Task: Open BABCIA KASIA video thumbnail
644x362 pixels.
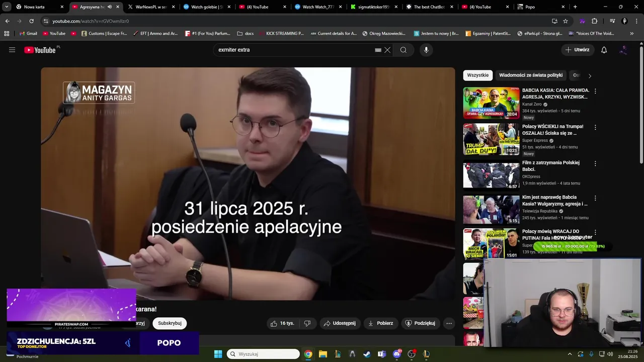Action: tap(491, 103)
